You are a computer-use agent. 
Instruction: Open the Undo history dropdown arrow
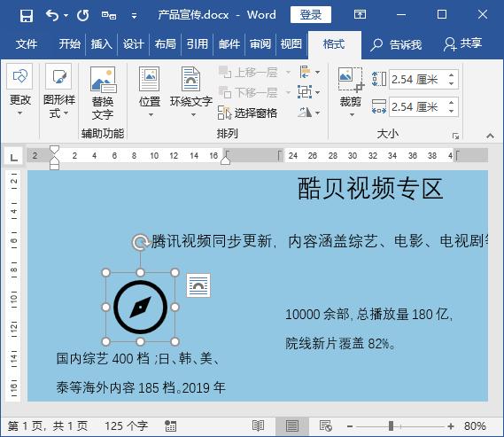[66, 15]
